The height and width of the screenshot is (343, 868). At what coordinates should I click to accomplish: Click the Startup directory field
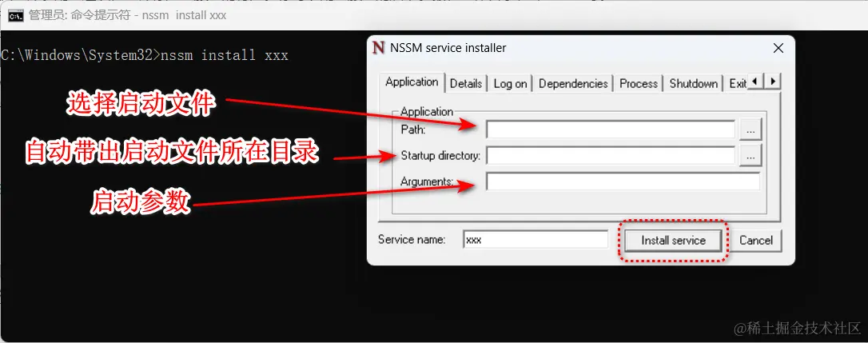[x=610, y=156]
